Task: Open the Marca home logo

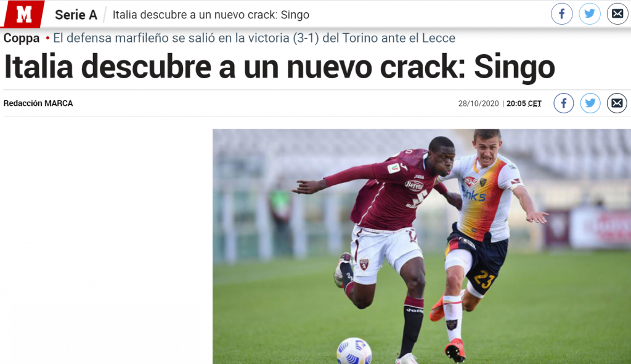Action: coord(24,15)
